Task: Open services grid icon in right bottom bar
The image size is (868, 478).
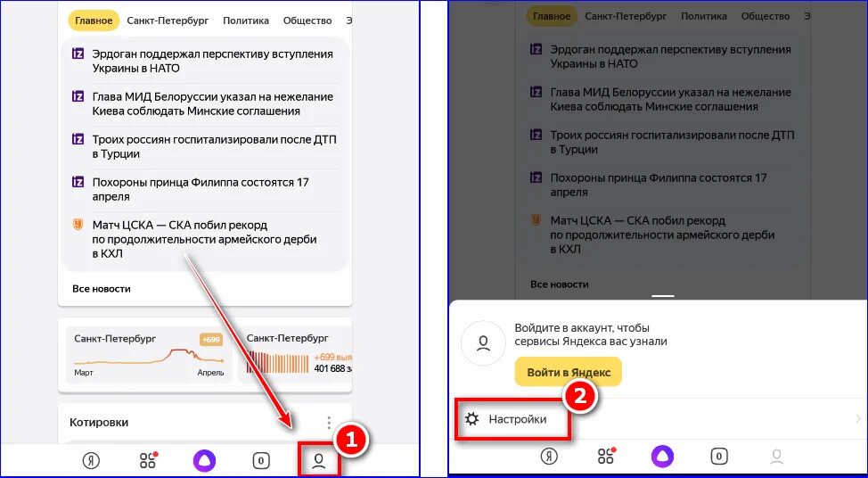Action: point(606,456)
